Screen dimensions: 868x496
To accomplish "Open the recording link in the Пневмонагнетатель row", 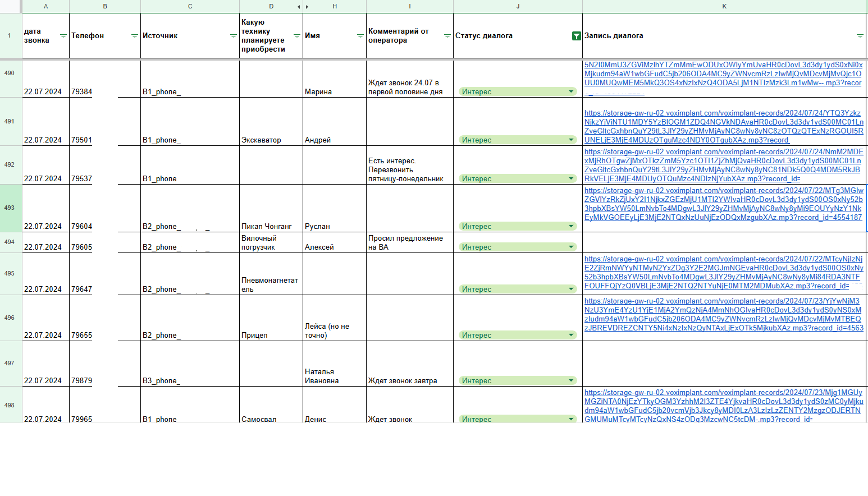I will tap(723, 272).
